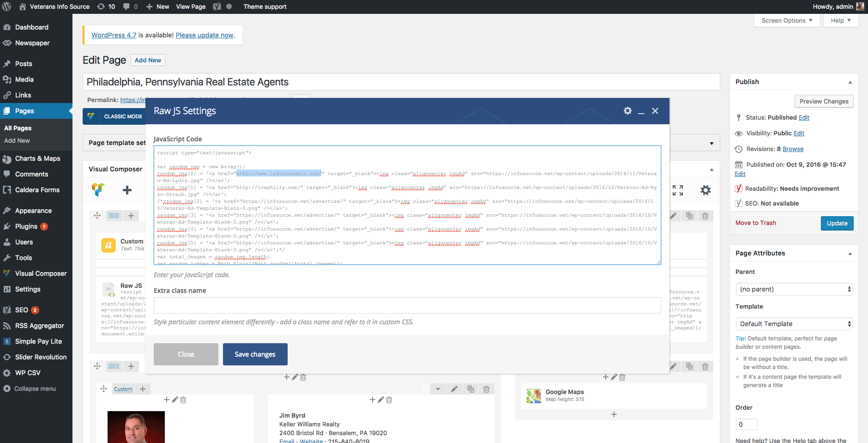Screen dimensions: 868x443
Task: Click the Slider Revolution icon in sidebar
Action: click(7, 357)
